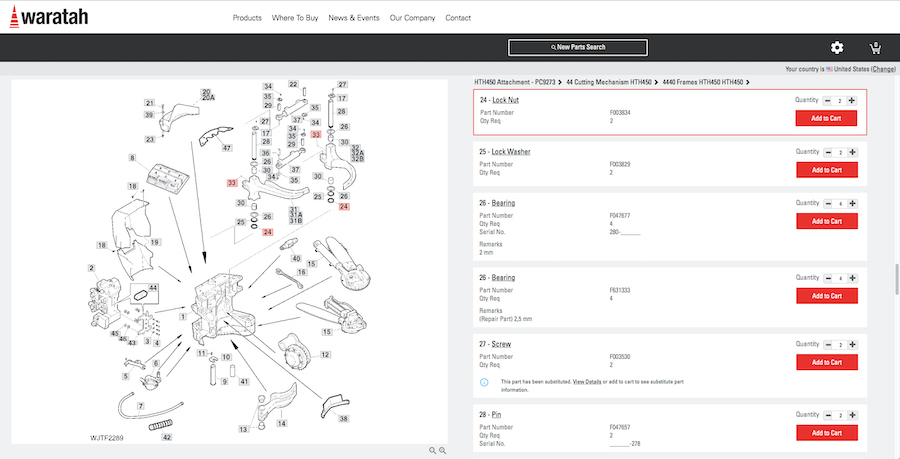
Task: Open Bearing link for part F047677
Action: [x=503, y=203]
